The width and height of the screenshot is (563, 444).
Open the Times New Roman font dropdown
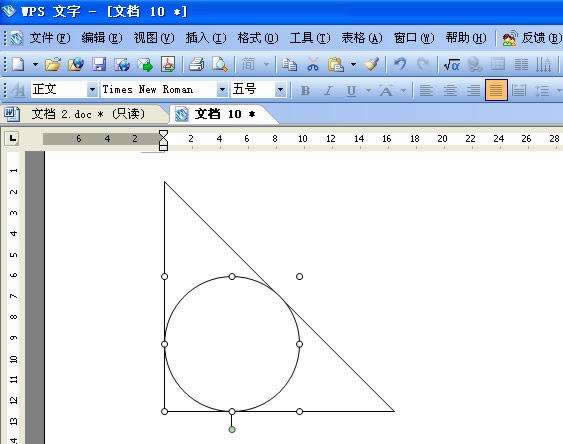pos(222,89)
